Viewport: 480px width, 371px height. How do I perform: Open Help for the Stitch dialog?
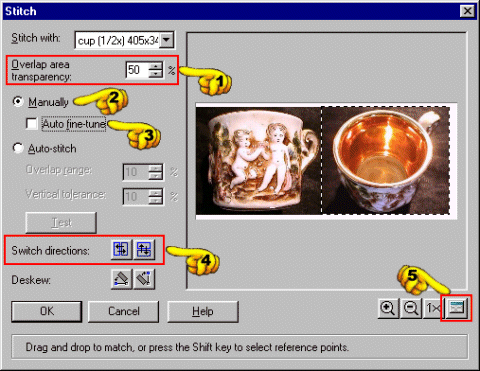(x=203, y=311)
